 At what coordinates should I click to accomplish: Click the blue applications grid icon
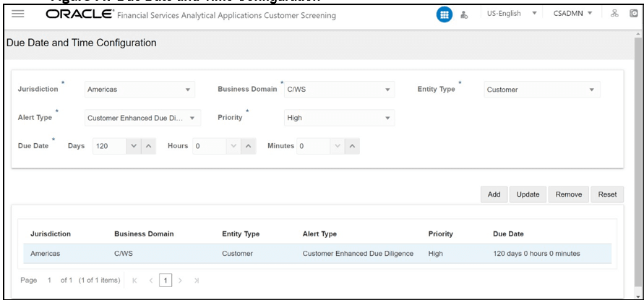[444, 14]
